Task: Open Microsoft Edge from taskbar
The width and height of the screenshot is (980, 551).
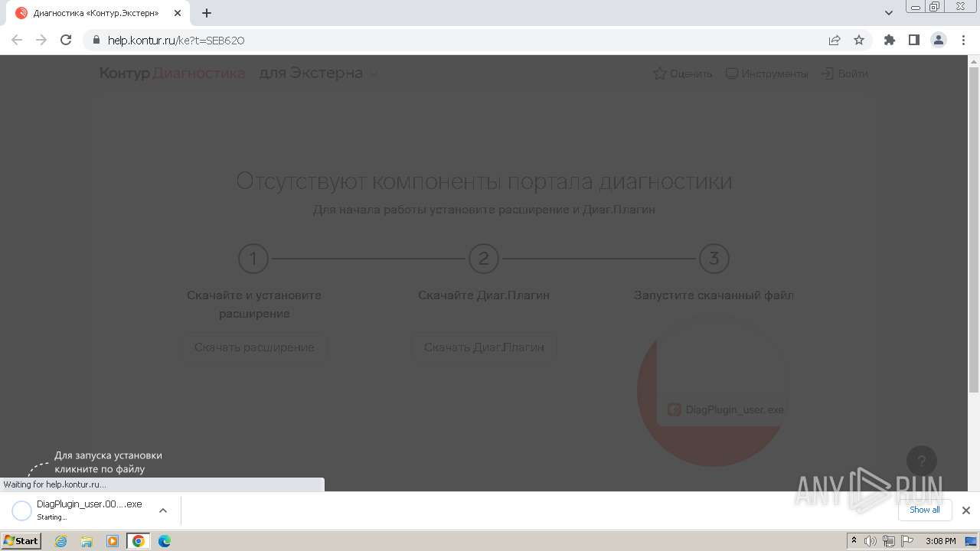Action: (x=165, y=541)
